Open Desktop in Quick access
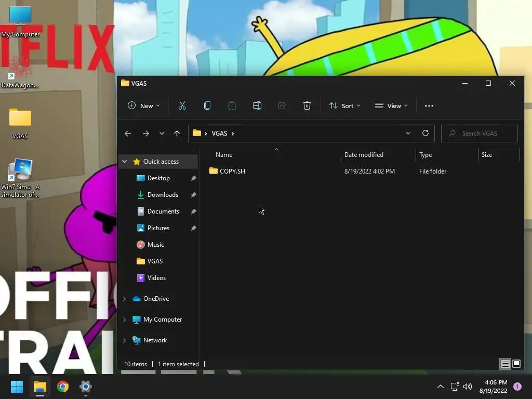Viewport: 532px width, 399px height. [x=158, y=178]
